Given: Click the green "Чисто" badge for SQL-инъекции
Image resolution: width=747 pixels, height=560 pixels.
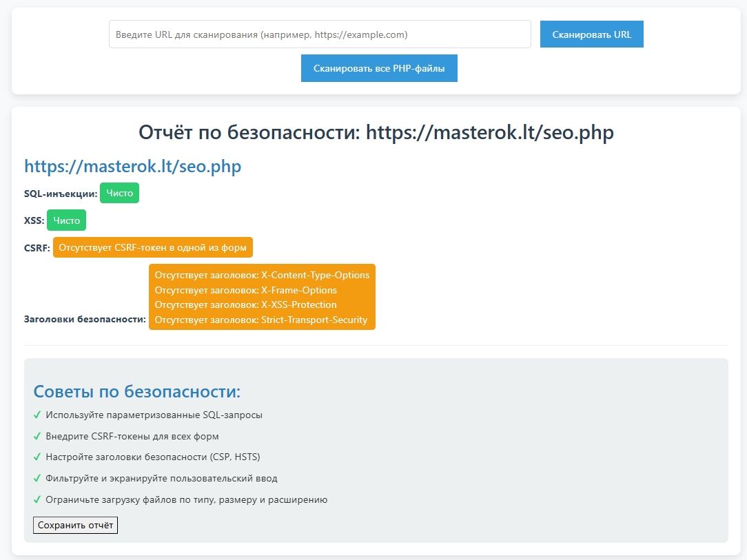Looking at the screenshot, I should [x=119, y=194].
